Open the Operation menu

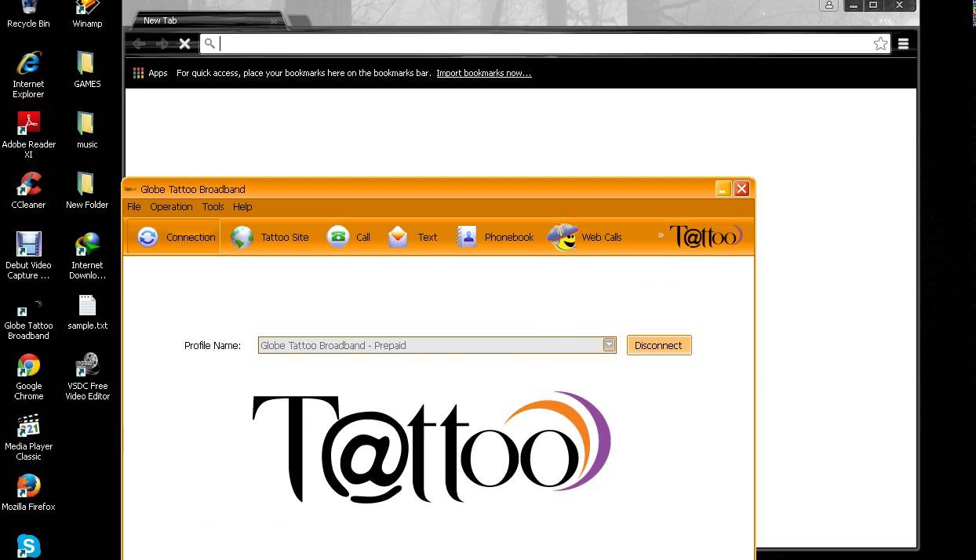(171, 207)
